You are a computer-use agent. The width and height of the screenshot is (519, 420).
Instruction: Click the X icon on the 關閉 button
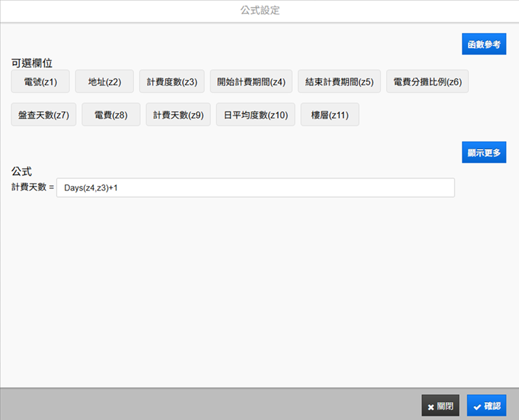pyautogui.click(x=431, y=407)
